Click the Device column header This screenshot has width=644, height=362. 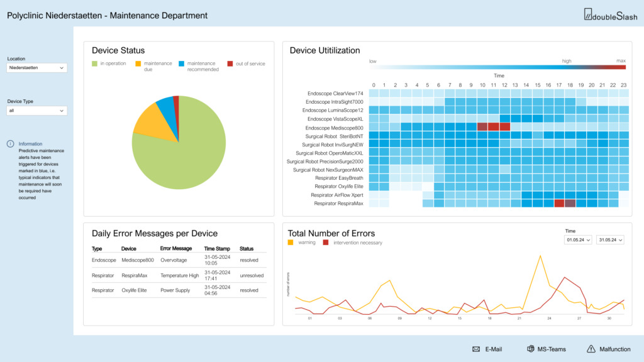[128, 249]
